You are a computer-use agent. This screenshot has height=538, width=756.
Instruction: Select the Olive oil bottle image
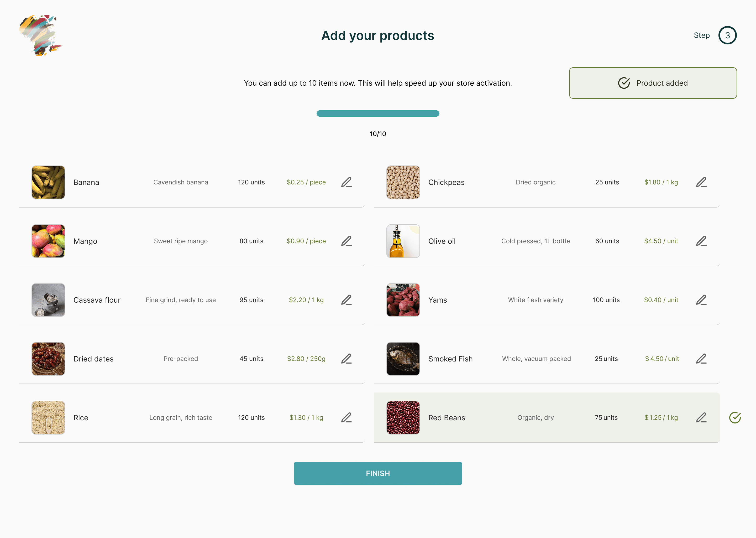pos(403,241)
